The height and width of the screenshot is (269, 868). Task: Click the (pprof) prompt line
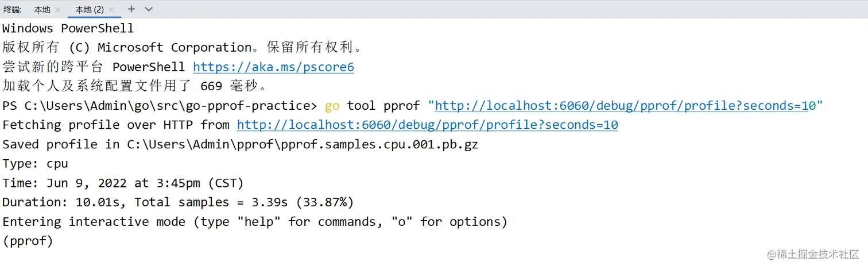point(28,241)
